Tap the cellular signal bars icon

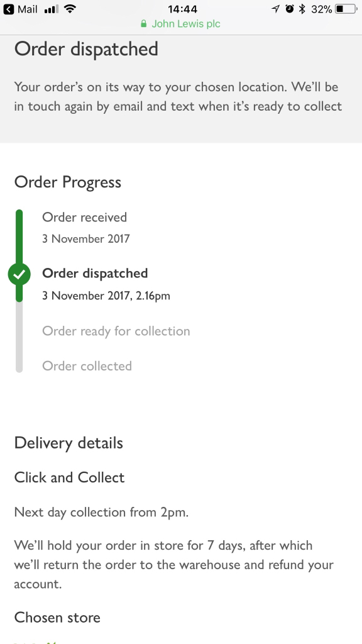click(x=51, y=9)
